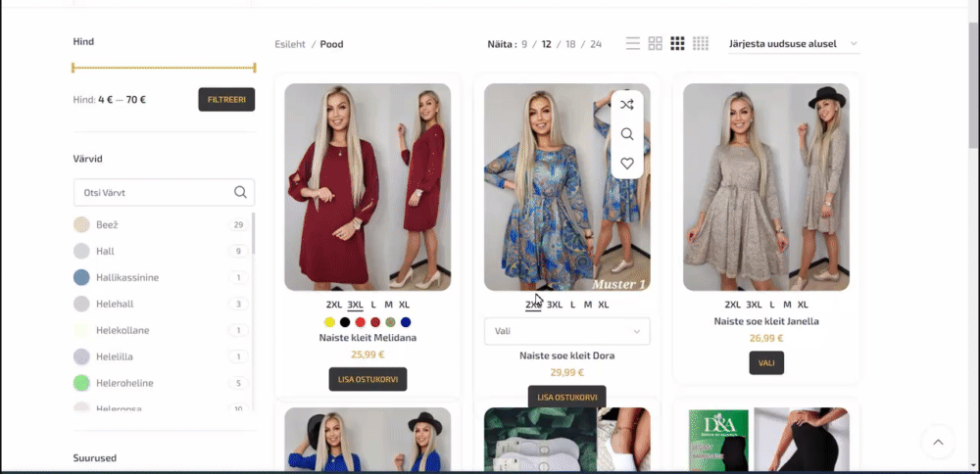This screenshot has height=474, width=980.
Task: Select bright red swatch on Melidana dress
Action: click(x=360, y=322)
